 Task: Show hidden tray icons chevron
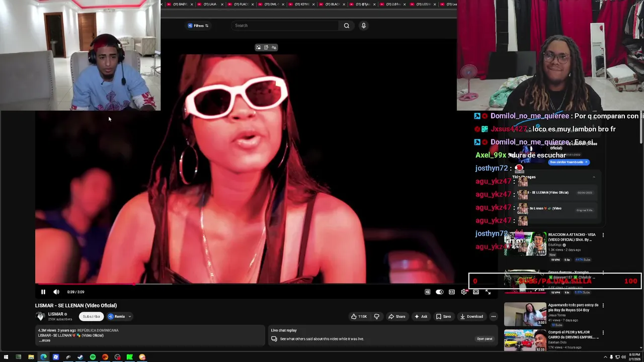coord(605,357)
